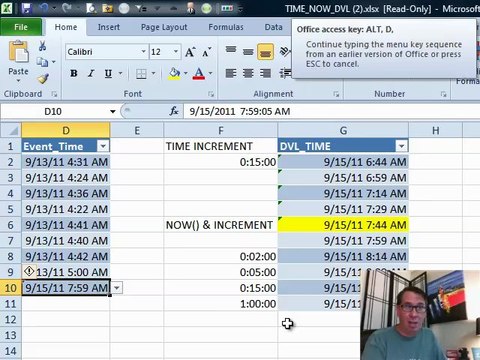Switch to the Home tab
This screenshot has width=480, height=360.
pos(66,27)
